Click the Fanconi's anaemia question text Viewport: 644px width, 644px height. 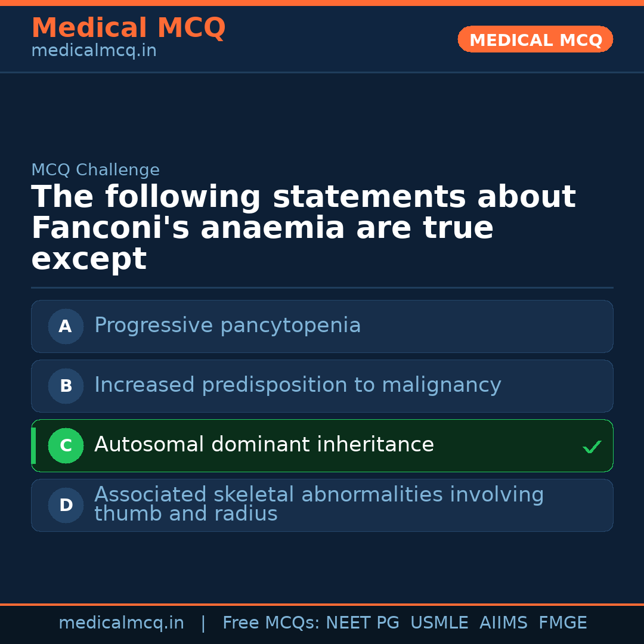coord(303,228)
